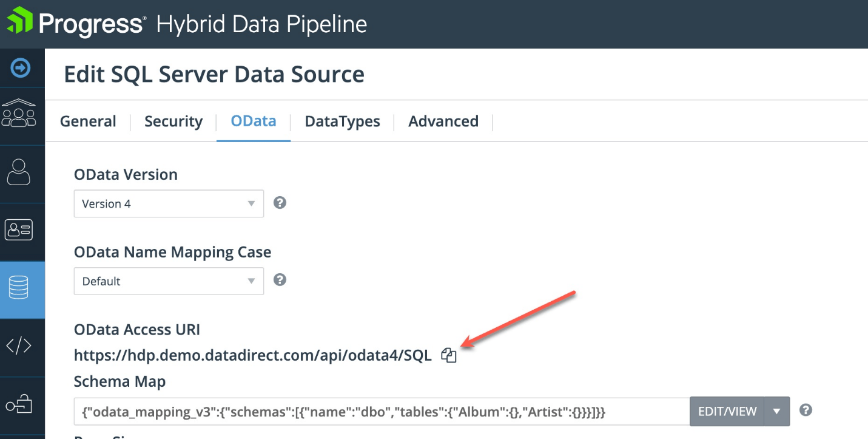Open the connector sidebar icon at bottom

pos(19,405)
